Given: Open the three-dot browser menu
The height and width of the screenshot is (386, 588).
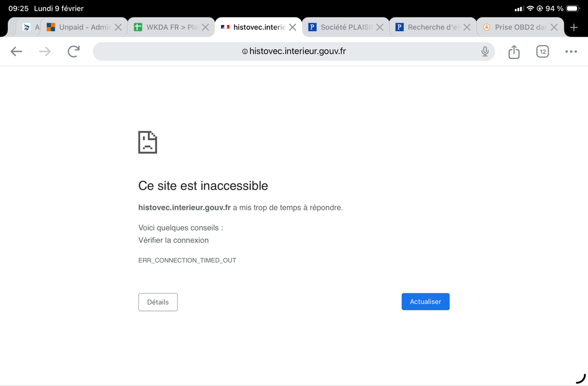Looking at the screenshot, I should pyautogui.click(x=571, y=51).
